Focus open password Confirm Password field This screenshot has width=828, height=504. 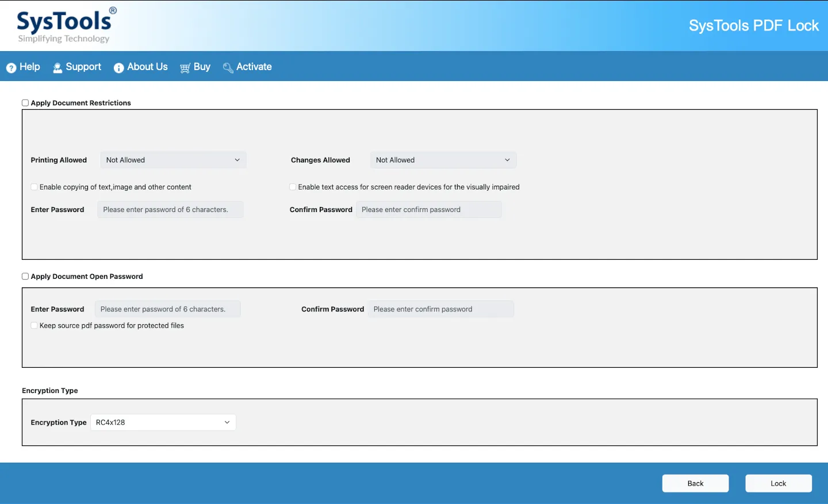[x=441, y=309]
